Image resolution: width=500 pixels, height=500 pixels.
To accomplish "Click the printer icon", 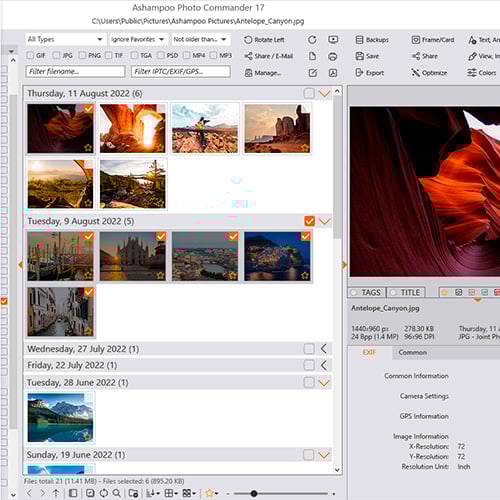I will point(333,56).
